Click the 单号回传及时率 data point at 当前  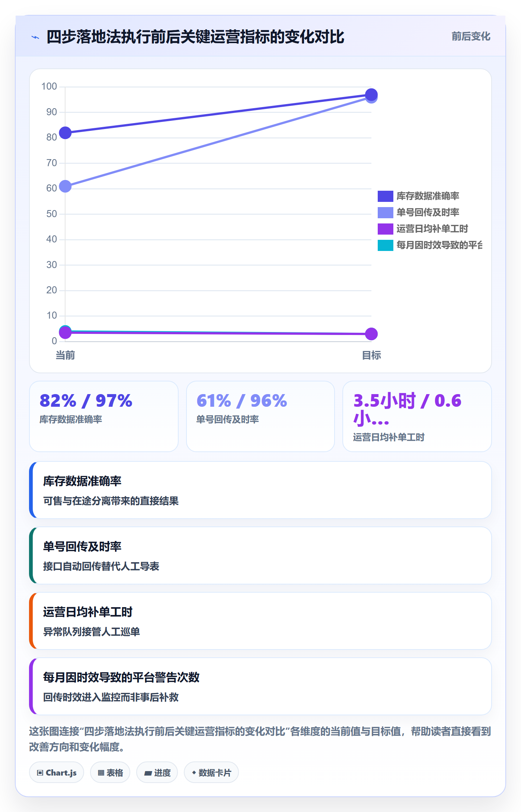[x=65, y=186]
